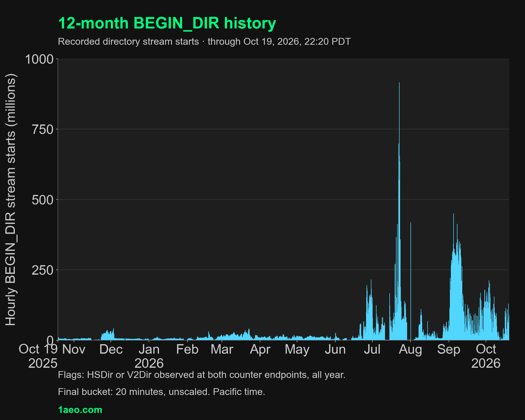
Task: Click the Apr x-axis label
Action: tap(260, 350)
